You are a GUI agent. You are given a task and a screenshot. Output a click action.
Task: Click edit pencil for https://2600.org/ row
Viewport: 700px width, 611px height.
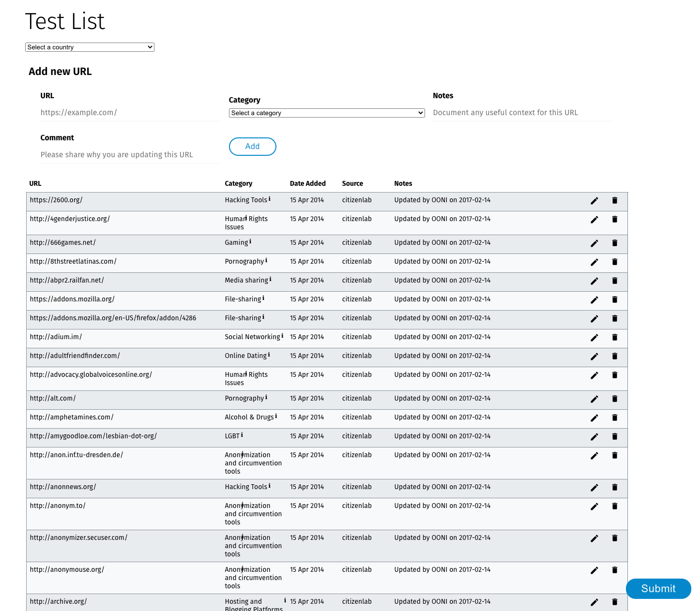(594, 201)
